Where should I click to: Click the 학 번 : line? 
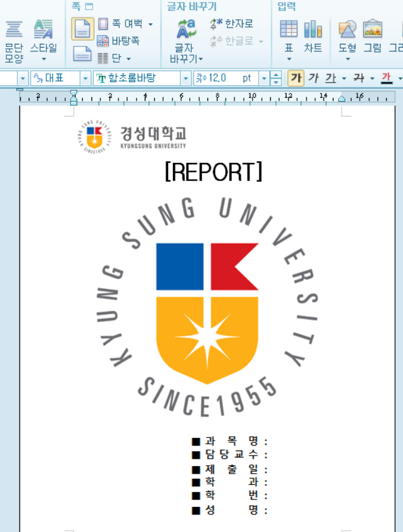[229, 496]
